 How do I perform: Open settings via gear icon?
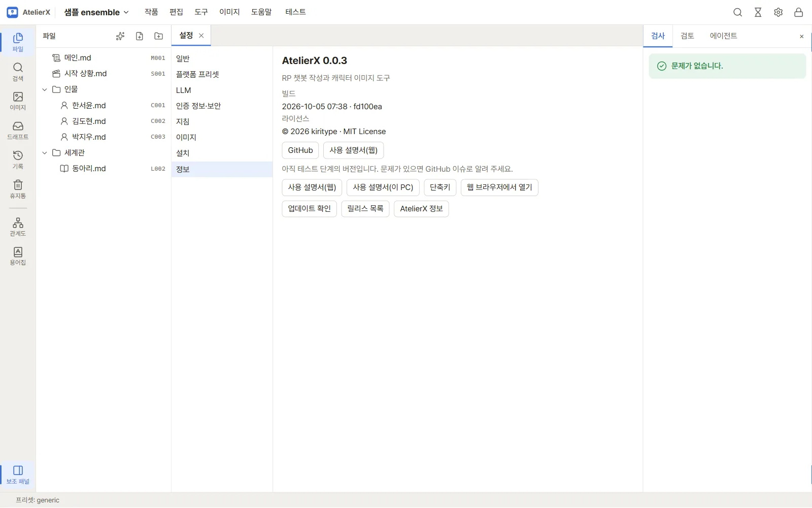[x=779, y=12]
